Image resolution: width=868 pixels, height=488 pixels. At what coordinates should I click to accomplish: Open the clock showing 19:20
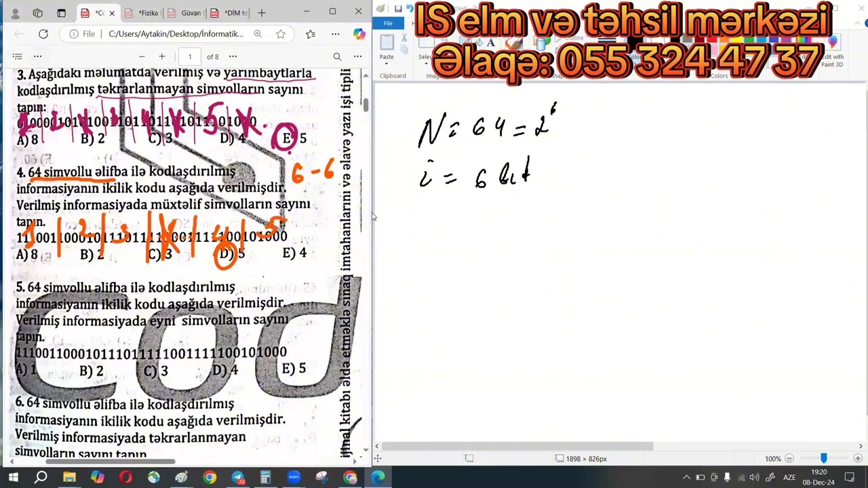pos(818,477)
